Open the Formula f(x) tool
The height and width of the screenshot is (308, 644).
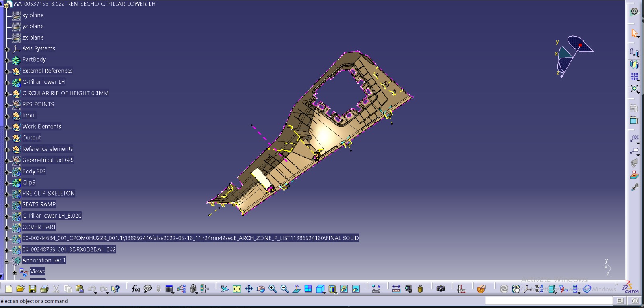coord(136,289)
